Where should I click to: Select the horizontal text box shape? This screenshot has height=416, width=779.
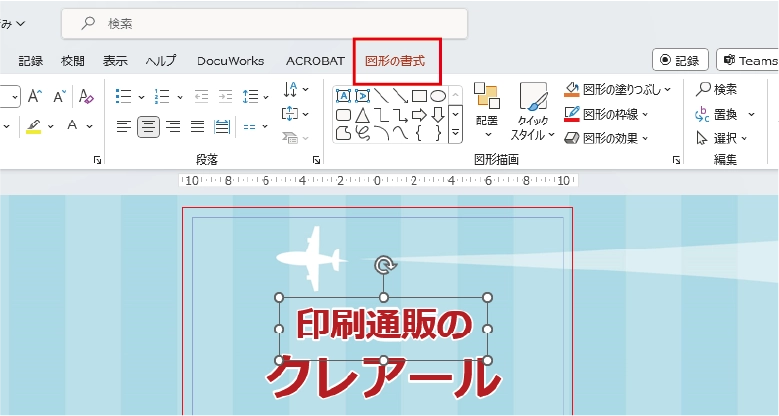click(x=343, y=95)
